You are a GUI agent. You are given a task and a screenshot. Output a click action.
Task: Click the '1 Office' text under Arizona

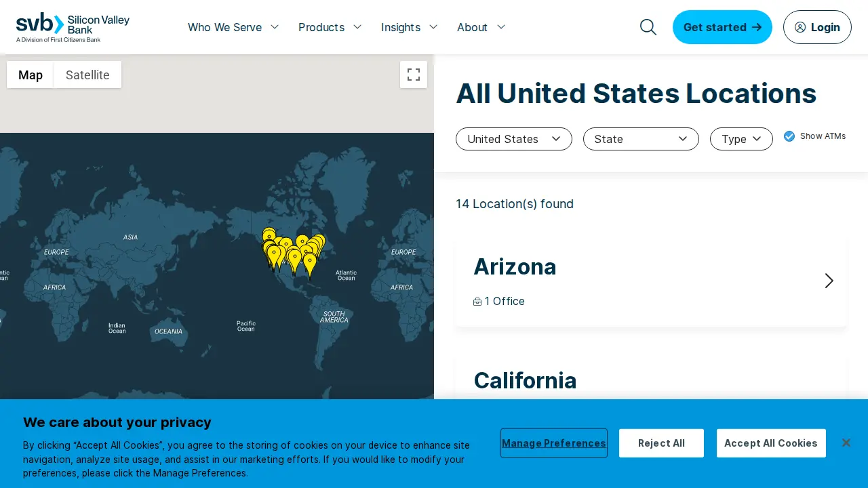click(505, 301)
